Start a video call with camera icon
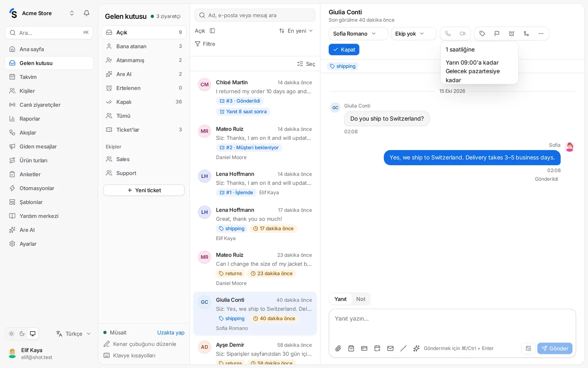This screenshot has width=588, height=368. tap(463, 33)
